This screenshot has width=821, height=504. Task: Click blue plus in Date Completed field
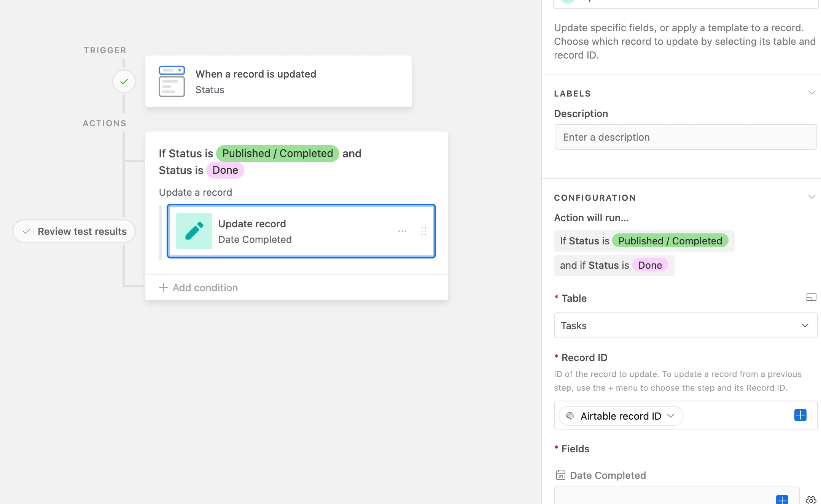click(x=782, y=499)
